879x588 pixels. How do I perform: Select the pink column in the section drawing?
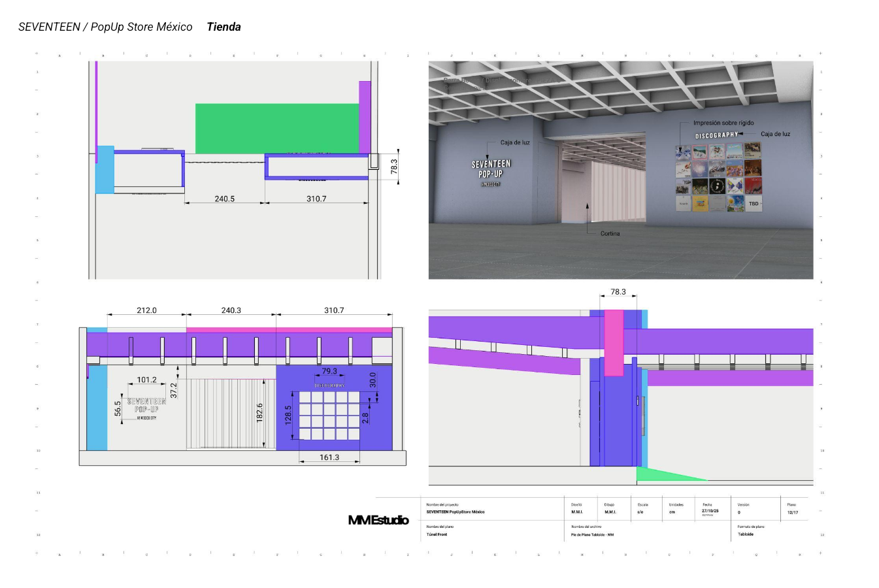614,342
